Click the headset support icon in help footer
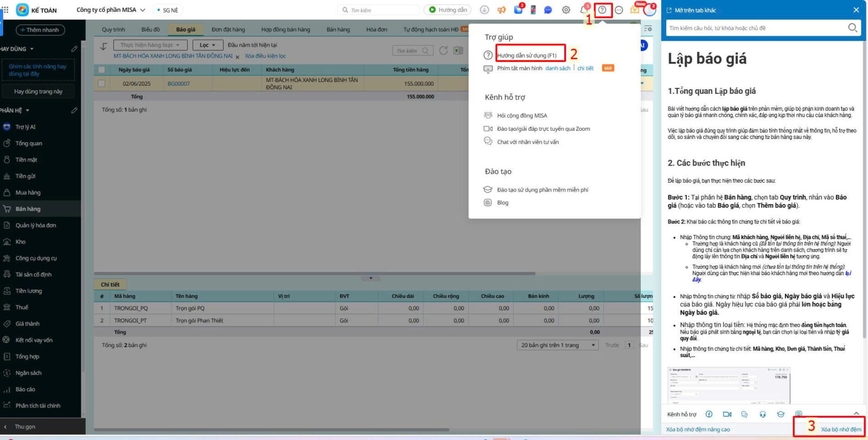This screenshot has width=868, height=440. (763, 414)
